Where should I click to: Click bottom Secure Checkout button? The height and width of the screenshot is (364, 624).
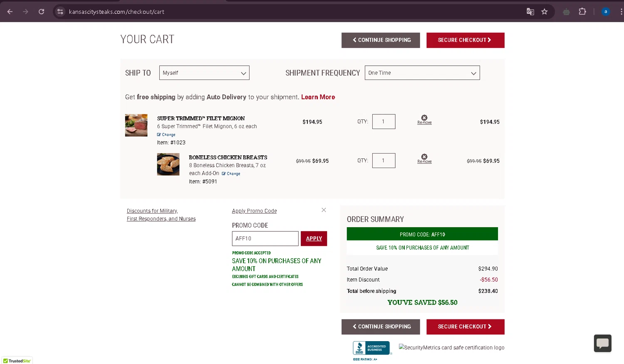(x=466, y=327)
